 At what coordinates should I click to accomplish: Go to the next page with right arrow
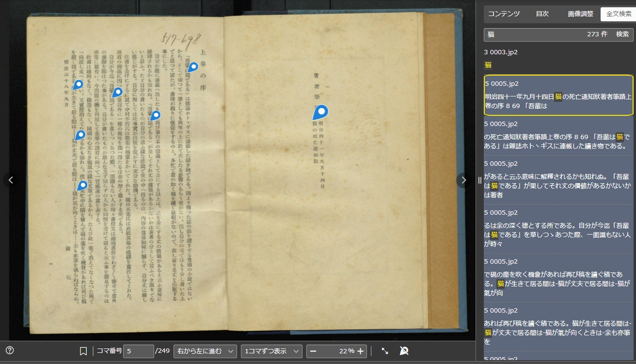[x=464, y=180]
